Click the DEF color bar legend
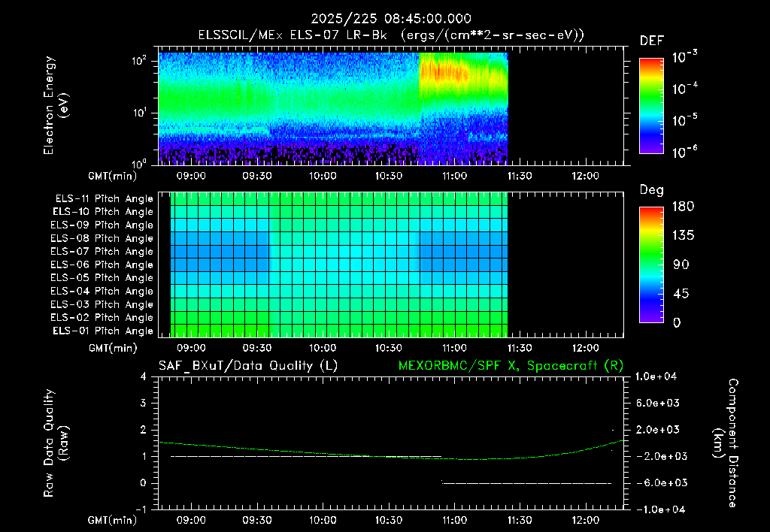The width and height of the screenshot is (770, 532). 651,106
